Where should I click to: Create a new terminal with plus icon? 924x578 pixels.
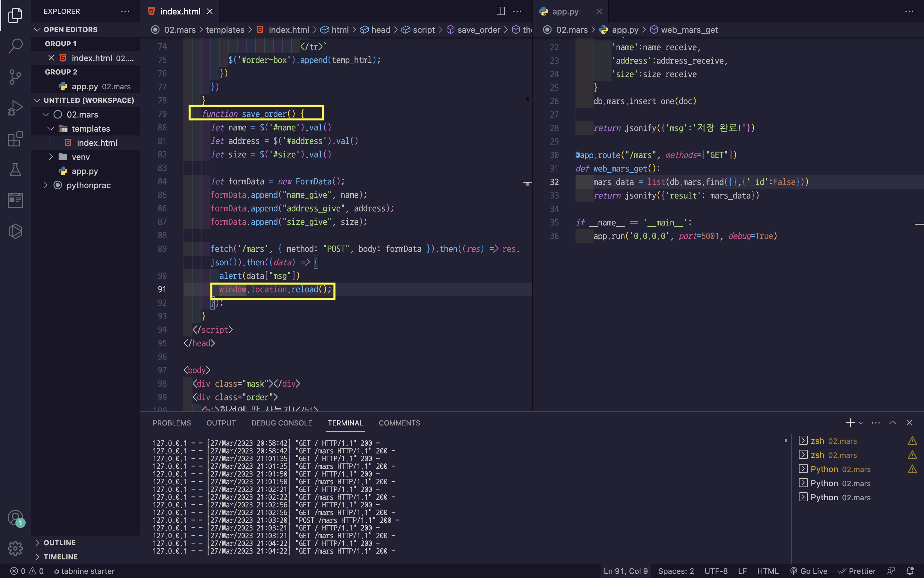(850, 422)
